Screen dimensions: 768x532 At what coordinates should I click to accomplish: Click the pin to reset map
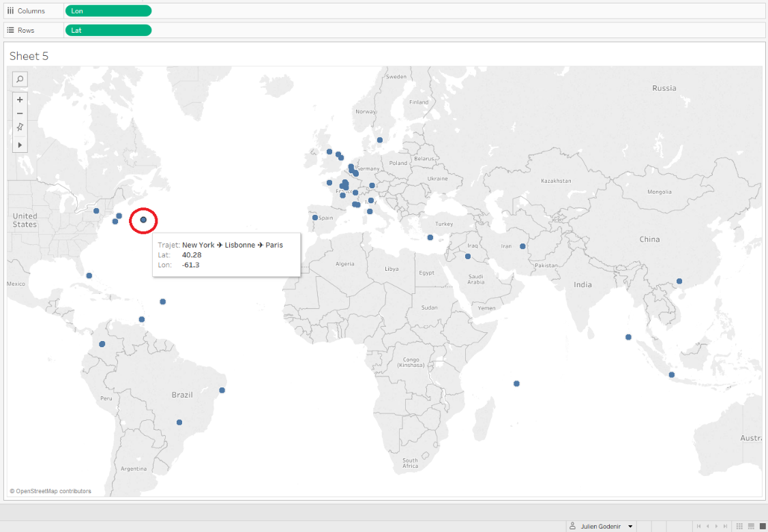20,128
